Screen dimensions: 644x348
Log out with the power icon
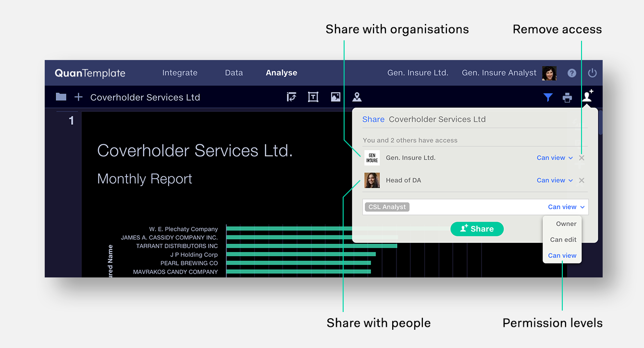(x=592, y=73)
